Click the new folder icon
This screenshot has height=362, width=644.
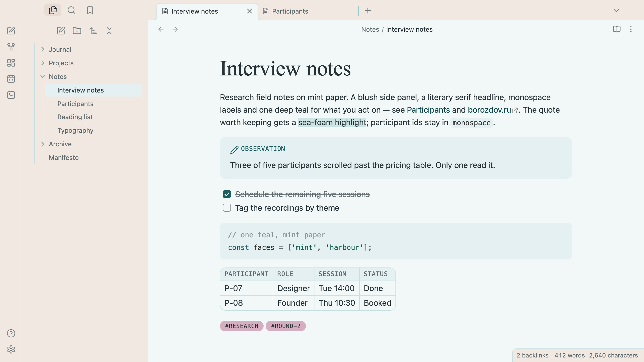click(x=77, y=31)
